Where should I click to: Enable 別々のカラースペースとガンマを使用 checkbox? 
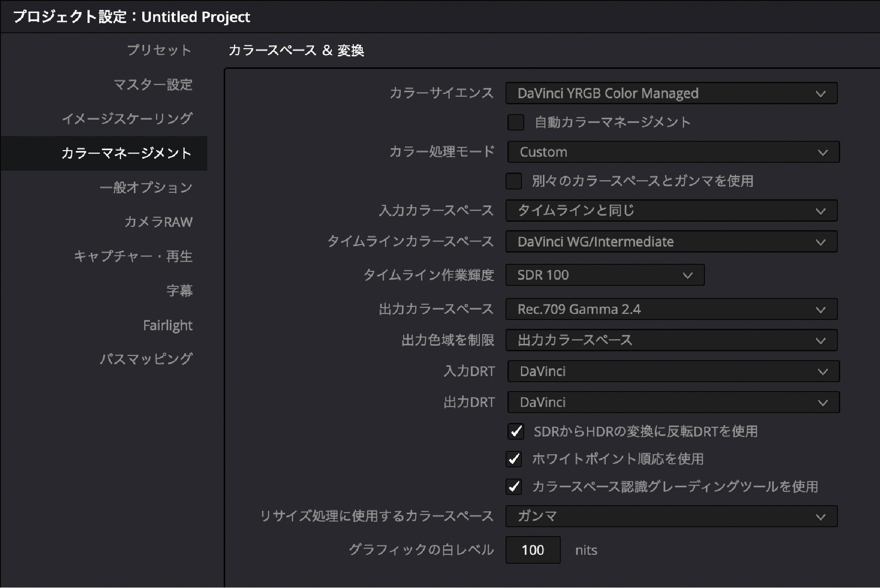click(513, 181)
